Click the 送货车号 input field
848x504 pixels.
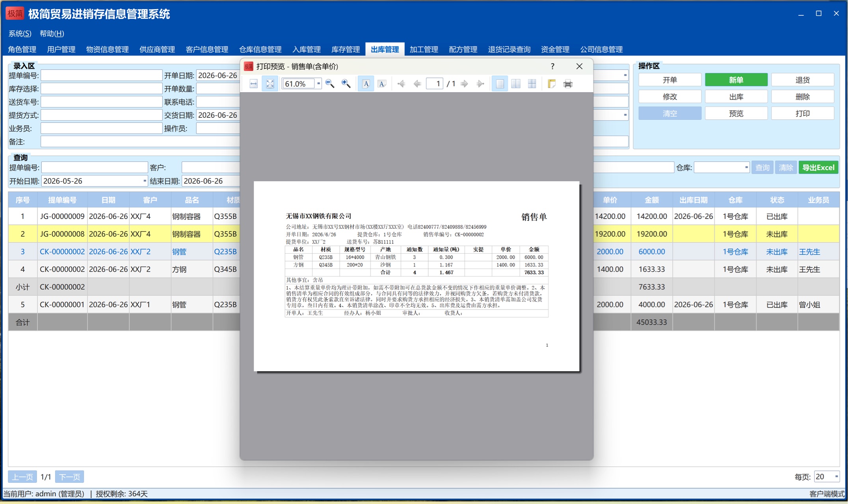(x=101, y=102)
